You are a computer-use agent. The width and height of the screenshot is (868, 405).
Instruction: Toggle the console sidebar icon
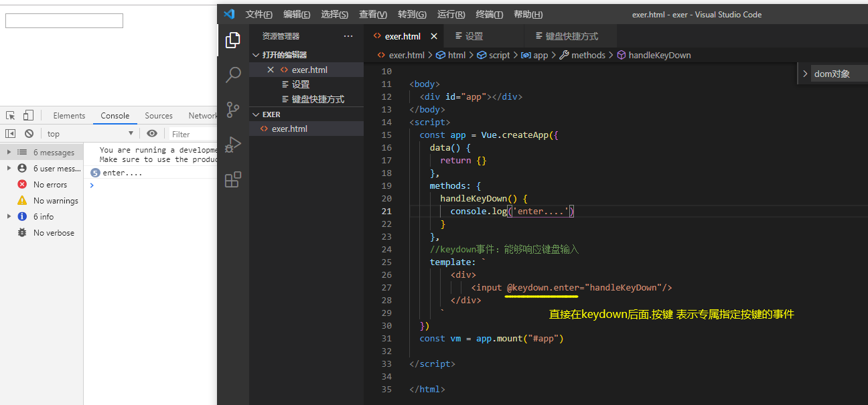(x=11, y=134)
